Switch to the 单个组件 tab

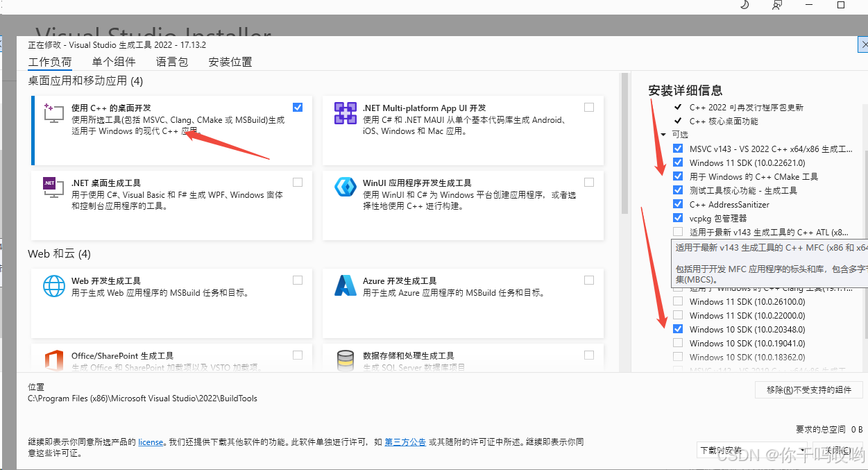coord(114,62)
